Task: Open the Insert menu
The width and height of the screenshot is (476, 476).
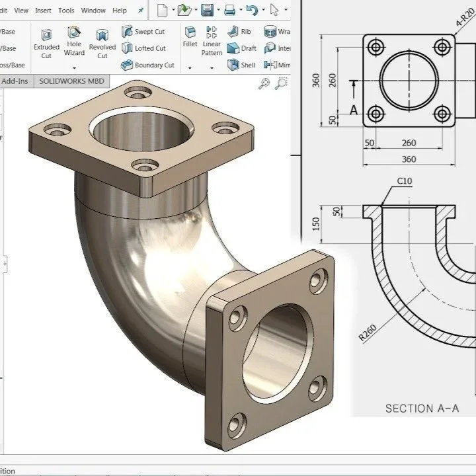Action: (43, 11)
